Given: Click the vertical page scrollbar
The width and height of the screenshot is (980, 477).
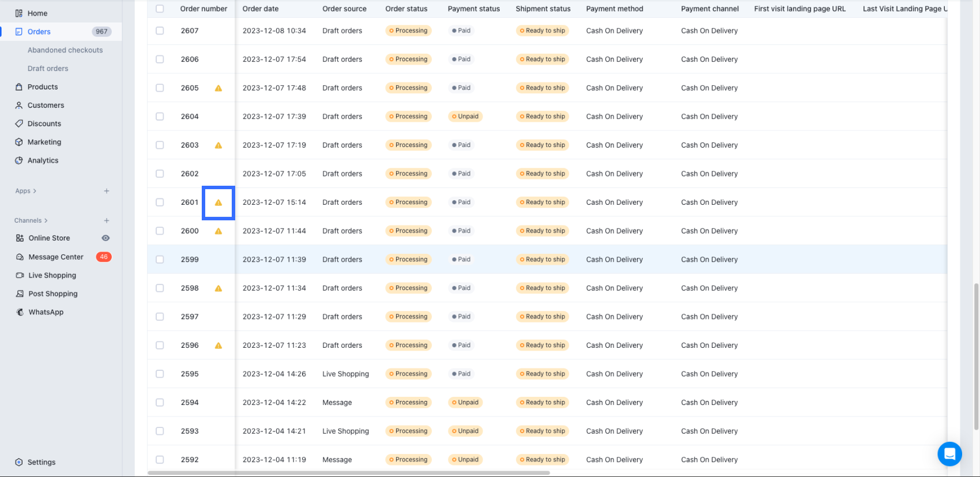Looking at the screenshot, I should (976, 357).
